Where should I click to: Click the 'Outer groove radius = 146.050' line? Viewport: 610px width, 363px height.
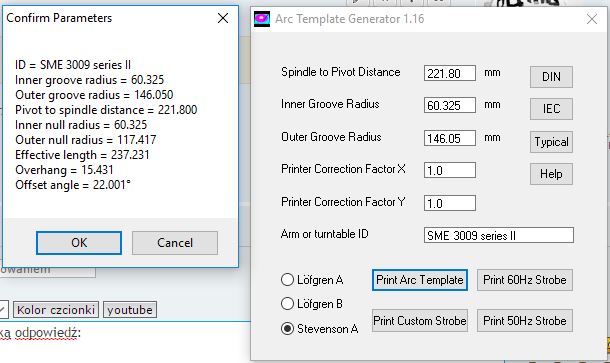pyautogui.click(x=94, y=95)
